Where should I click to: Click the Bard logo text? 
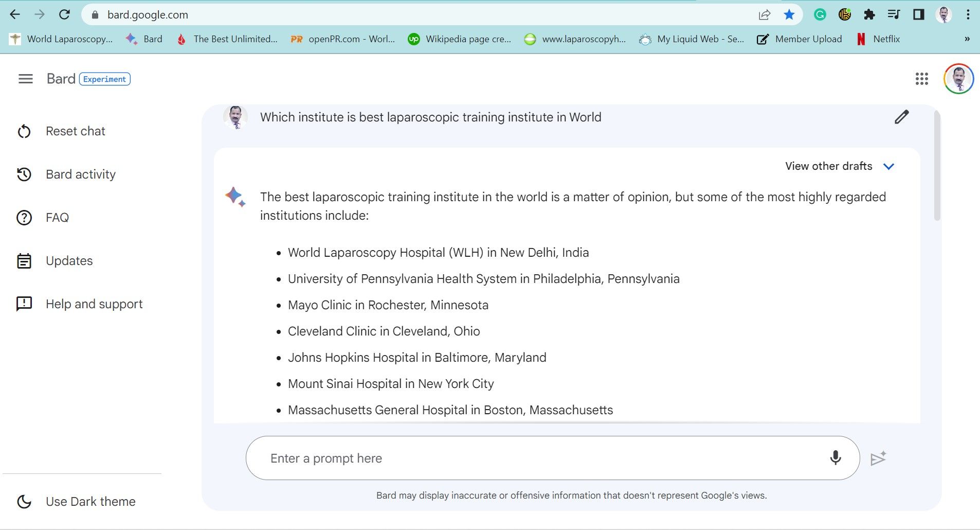point(61,79)
